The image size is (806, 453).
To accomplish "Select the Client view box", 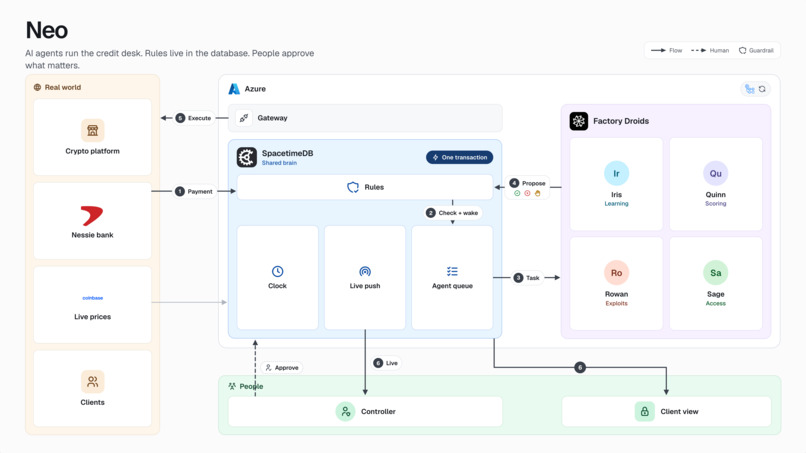I will coord(667,411).
